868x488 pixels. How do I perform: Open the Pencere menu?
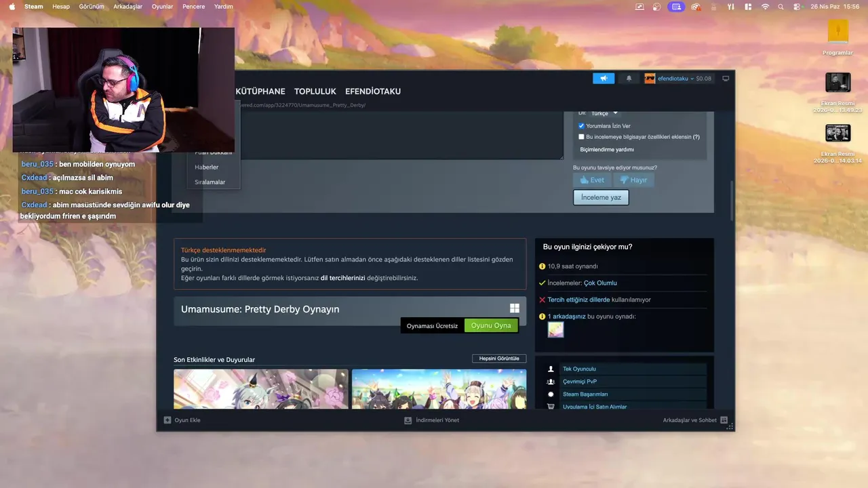point(194,6)
